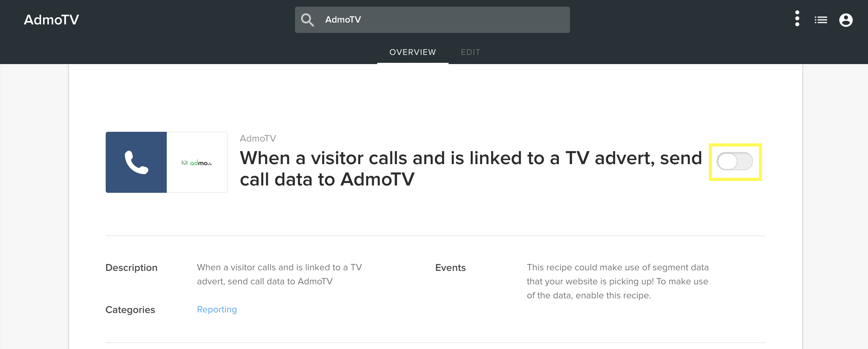Click the admo.tv logo tile

(x=197, y=162)
